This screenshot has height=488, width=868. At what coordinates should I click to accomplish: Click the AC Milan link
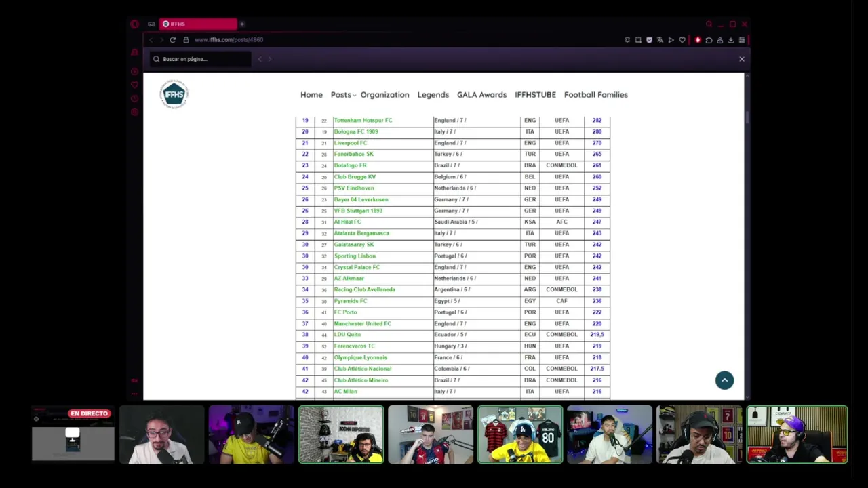point(345,391)
